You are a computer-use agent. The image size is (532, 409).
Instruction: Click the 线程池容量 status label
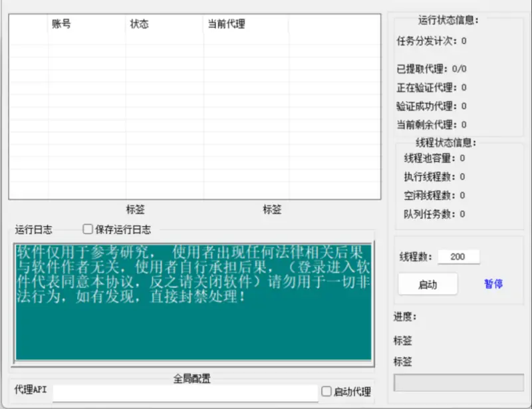click(x=430, y=158)
